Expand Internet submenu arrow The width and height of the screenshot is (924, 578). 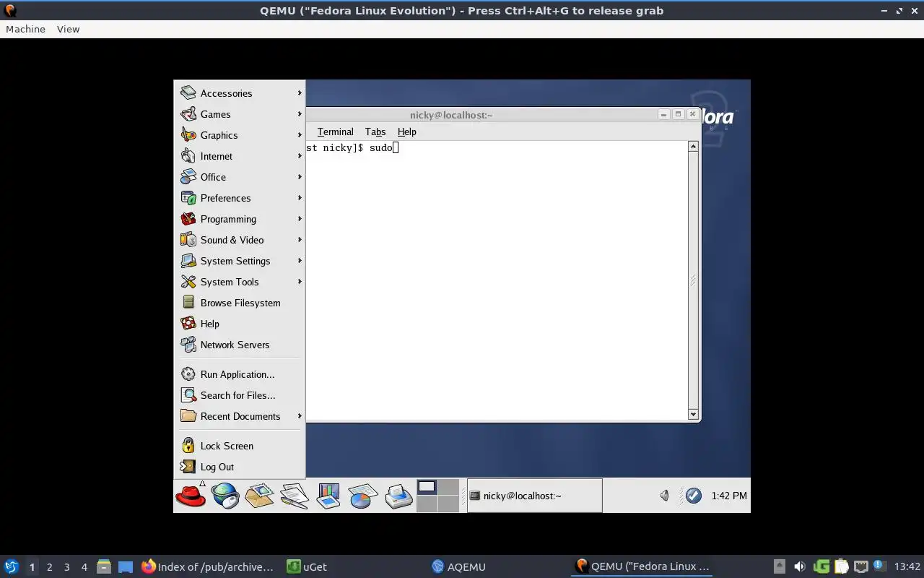point(300,156)
